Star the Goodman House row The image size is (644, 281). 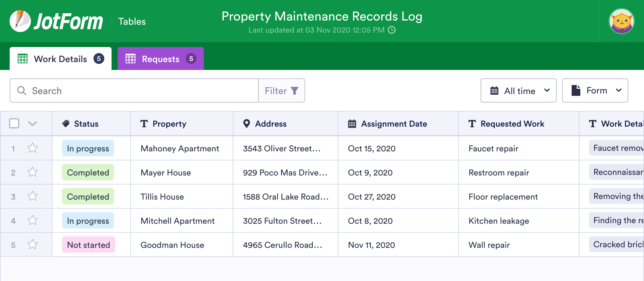[32, 245]
